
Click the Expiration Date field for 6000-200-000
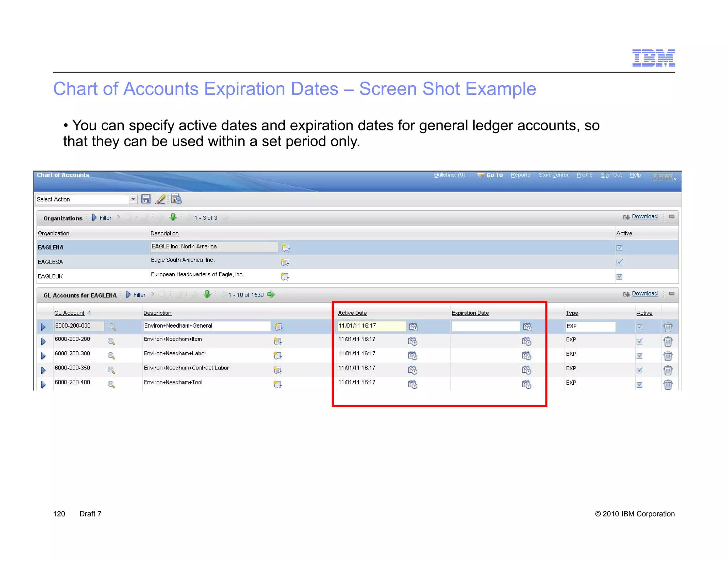point(486,326)
